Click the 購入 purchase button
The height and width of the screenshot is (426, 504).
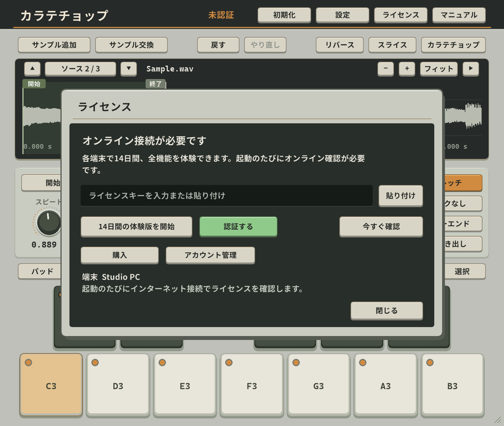120,255
